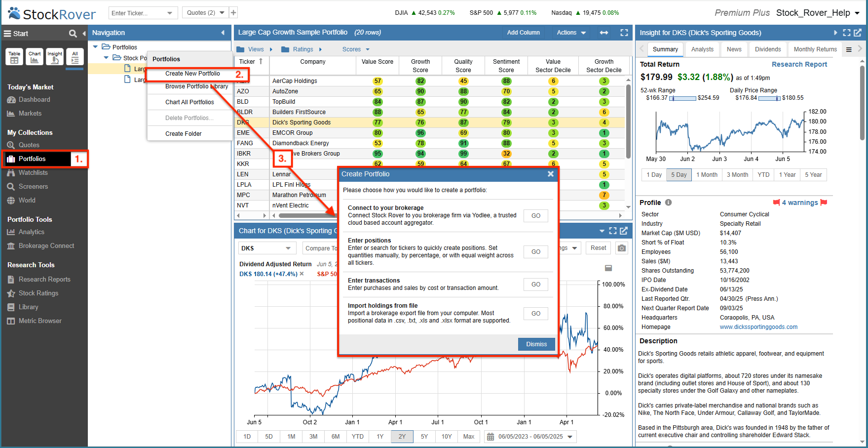Toggle table width with double-arrow icon
Viewport: 868px width, 448px height.
tap(604, 33)
